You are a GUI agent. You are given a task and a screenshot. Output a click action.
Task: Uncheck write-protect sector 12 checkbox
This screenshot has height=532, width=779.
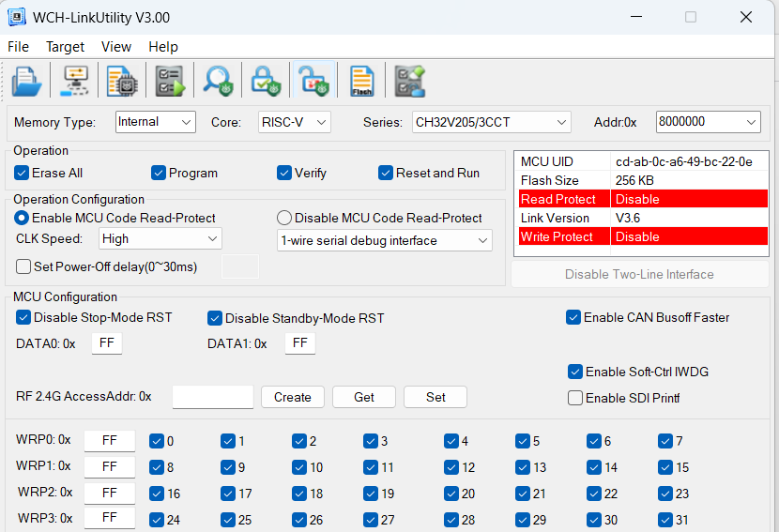coord(451,467)
